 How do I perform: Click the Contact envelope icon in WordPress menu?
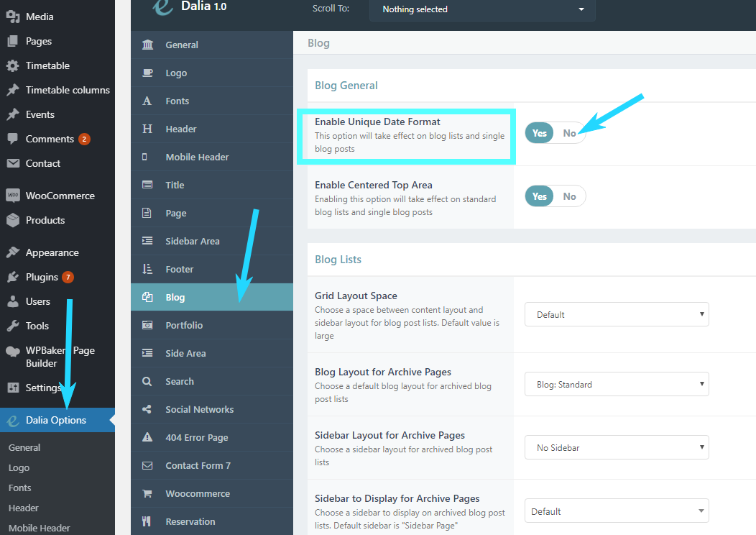coord(13,163)
